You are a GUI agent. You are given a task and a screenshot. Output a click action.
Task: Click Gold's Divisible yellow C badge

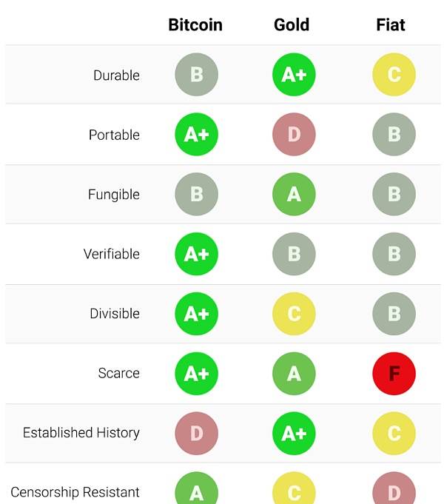pyautogui.click(x=294, y=314)
